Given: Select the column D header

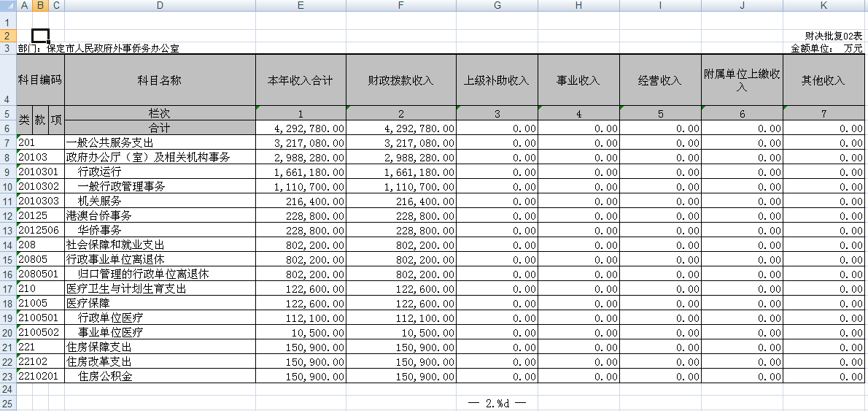Looking at the screenshot, I should point(159,6).
